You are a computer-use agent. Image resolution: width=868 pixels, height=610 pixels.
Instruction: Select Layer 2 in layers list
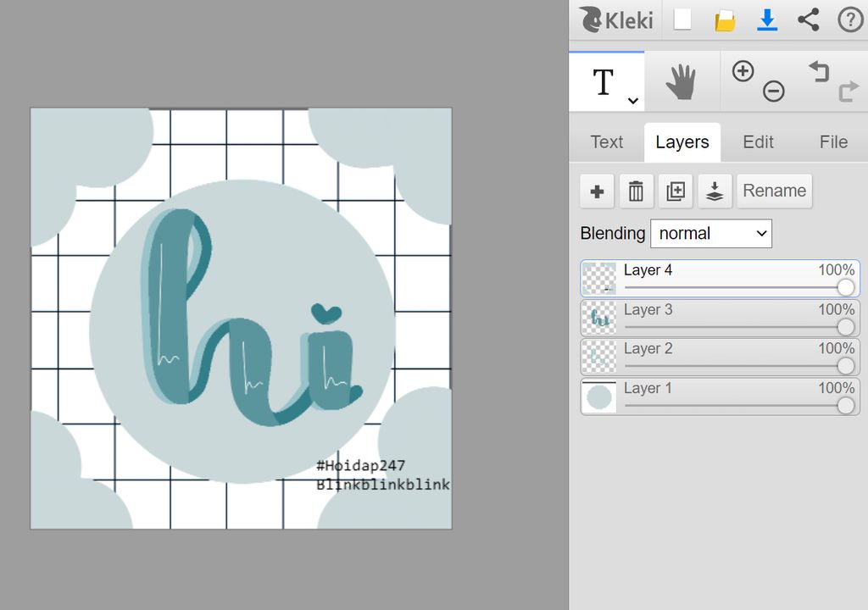point(720,357)
